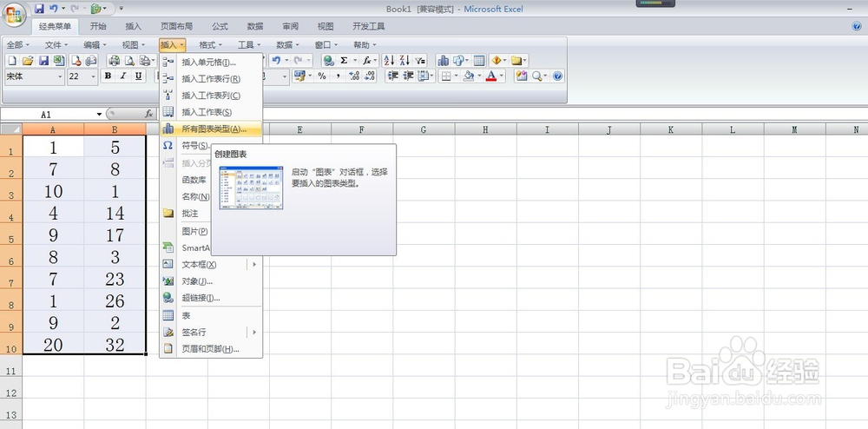Screen dimensions: 868x429
Task: Click the AutoSum sigma icon
Action: 344,61
